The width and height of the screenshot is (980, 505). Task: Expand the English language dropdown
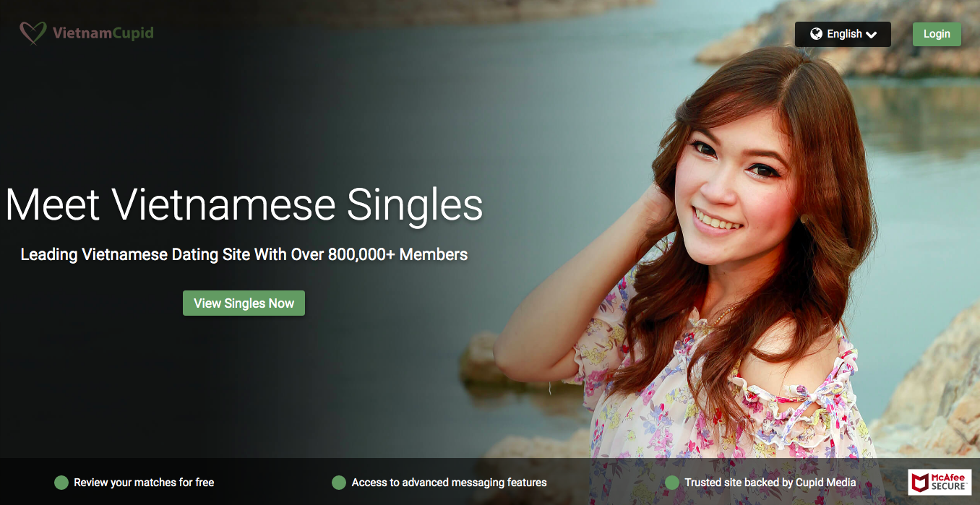tap(843, 34)
